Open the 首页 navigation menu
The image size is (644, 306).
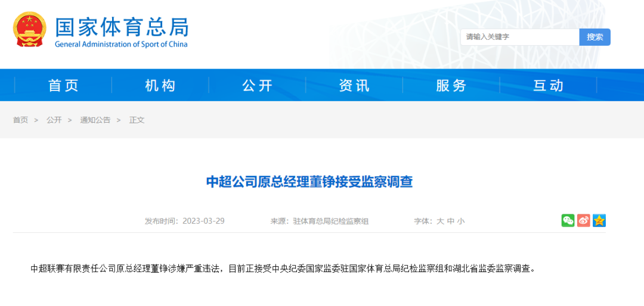pos(63,85)
